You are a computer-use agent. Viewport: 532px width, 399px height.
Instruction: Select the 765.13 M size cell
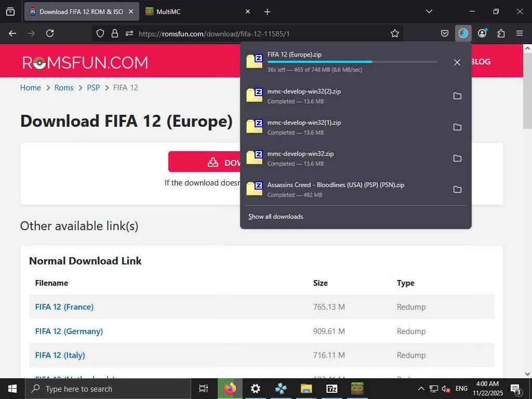pos(329,307)
